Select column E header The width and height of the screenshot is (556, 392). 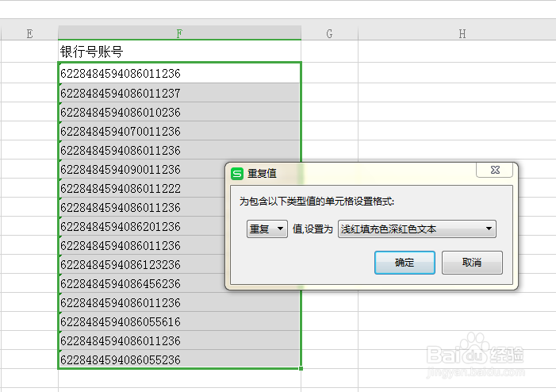point(29,33)
